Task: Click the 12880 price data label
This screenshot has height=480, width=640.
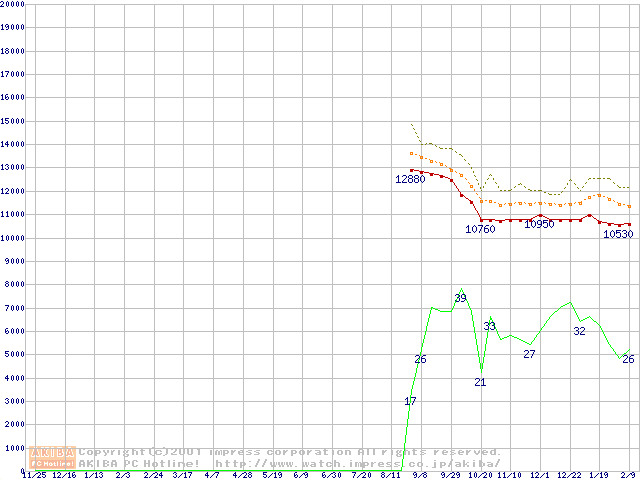Action: point(410,179)
